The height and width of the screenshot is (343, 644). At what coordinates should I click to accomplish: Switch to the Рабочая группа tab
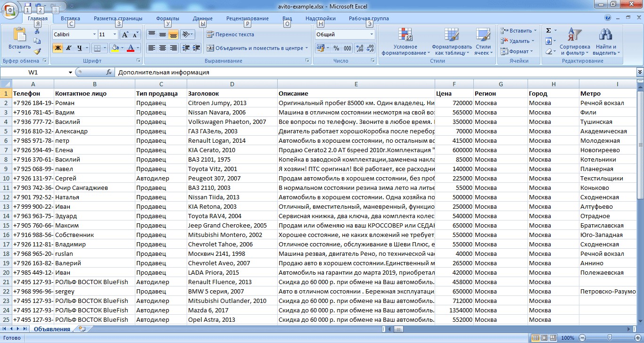(369, 18)
